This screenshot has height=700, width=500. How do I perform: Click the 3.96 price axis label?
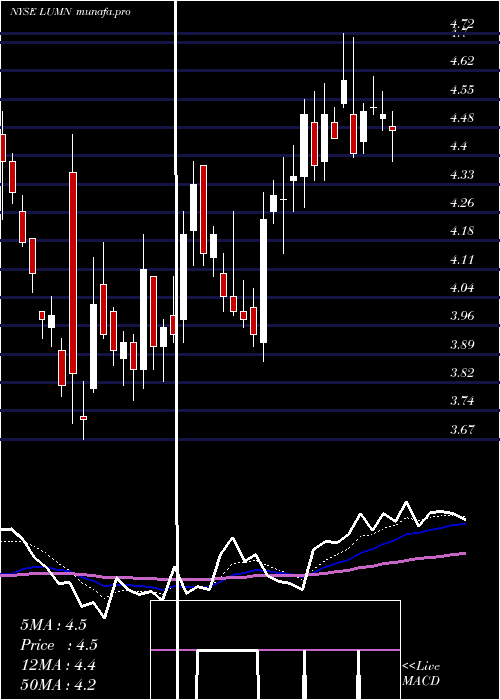tap(462, 316)
